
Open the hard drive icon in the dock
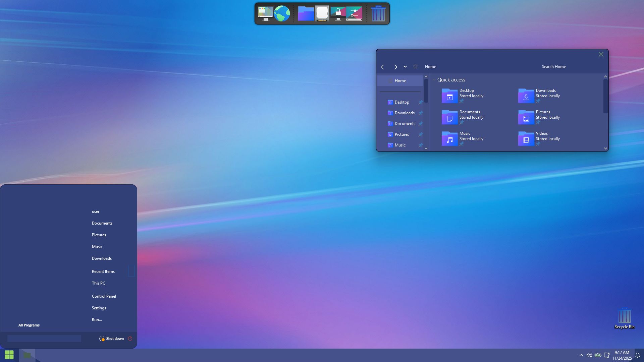click(322, 14)
